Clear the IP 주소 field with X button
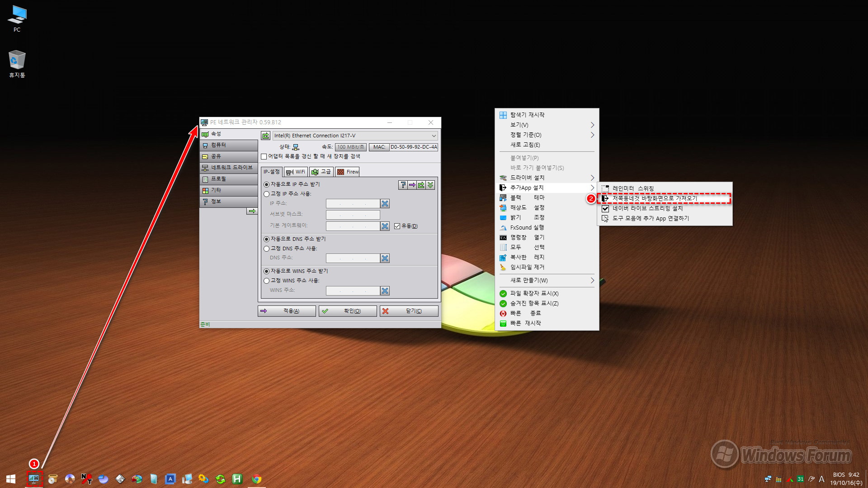Image resolution: width=868 pixels, height=488 pixels. (x=385, y=204)
